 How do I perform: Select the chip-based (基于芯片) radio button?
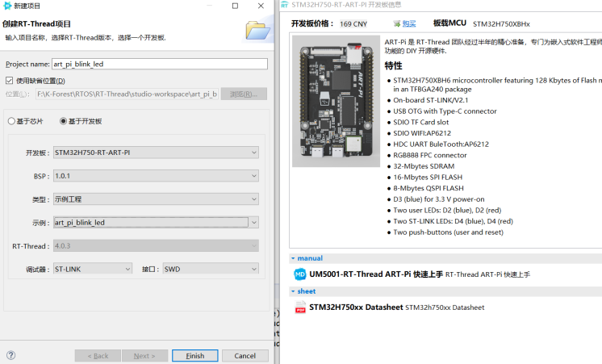(11, 121)
